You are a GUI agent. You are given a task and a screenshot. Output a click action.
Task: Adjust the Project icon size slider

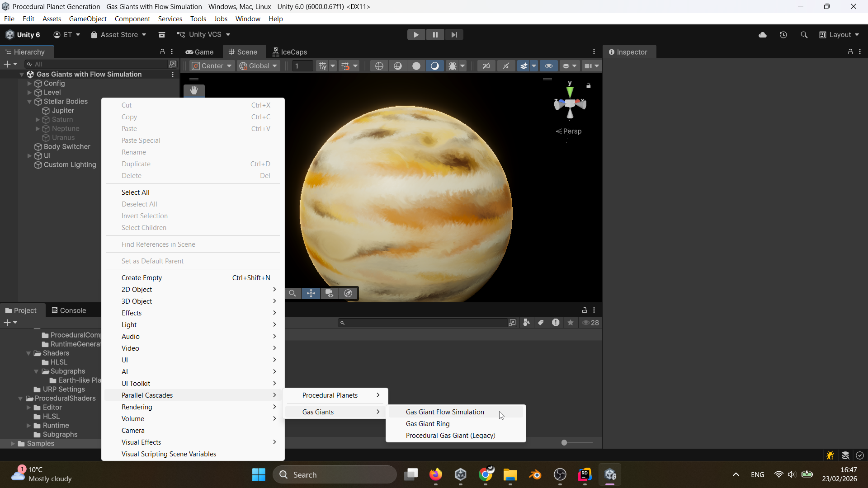[565, 443]
